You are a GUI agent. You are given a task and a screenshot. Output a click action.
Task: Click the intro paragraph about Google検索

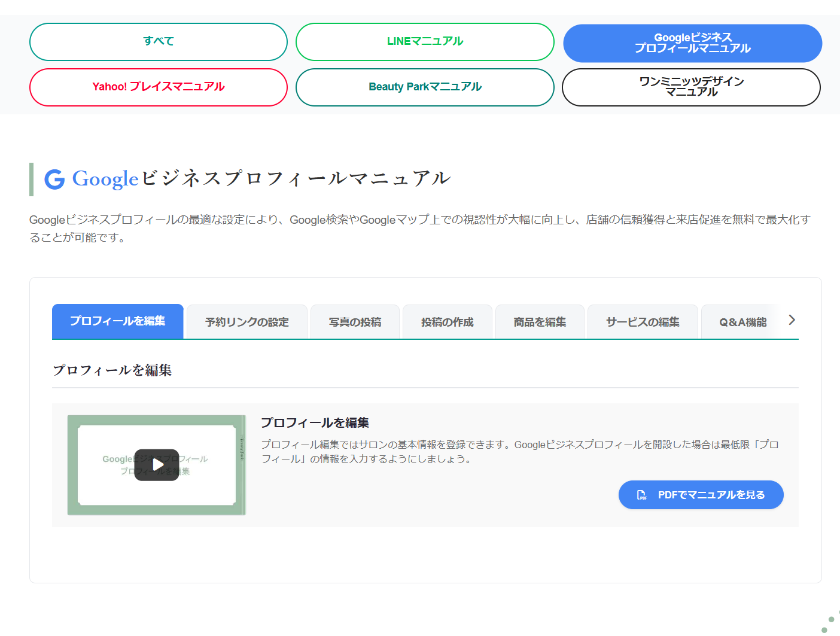click(x=420, y=229)
